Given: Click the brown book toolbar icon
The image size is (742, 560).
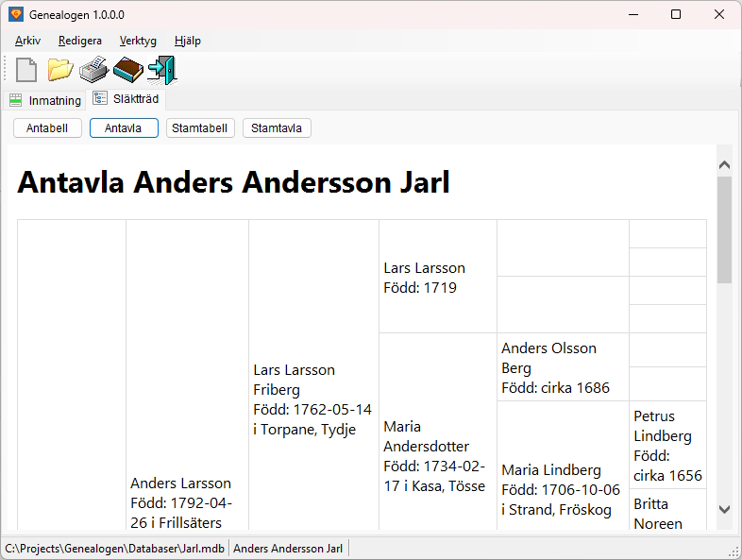Looking at the screenshot, I should [128, 70].
